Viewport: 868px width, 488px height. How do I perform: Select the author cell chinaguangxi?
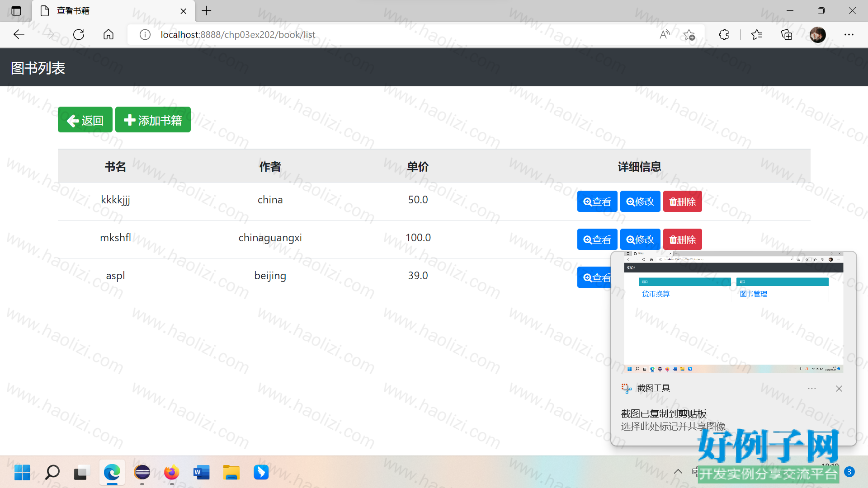(x=270, y=238)
